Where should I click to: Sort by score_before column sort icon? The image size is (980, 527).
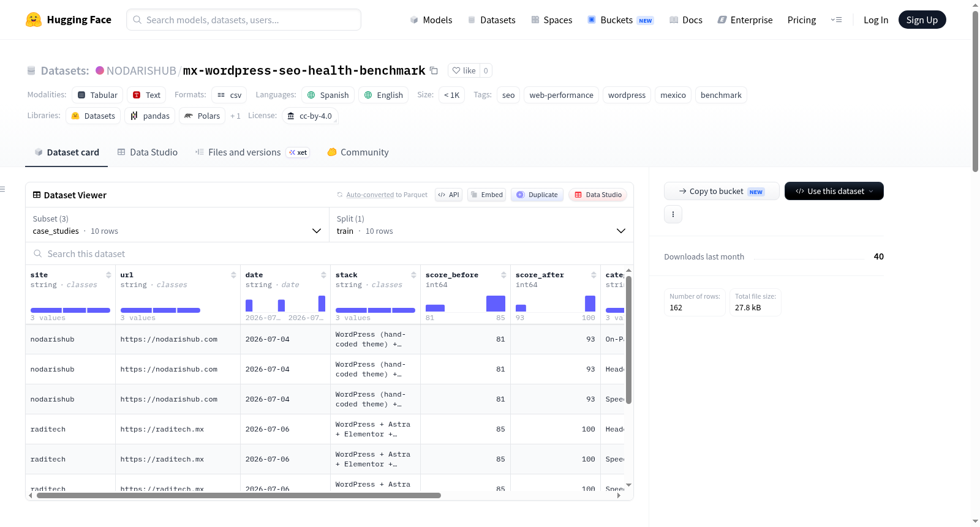tap(503, 275)
